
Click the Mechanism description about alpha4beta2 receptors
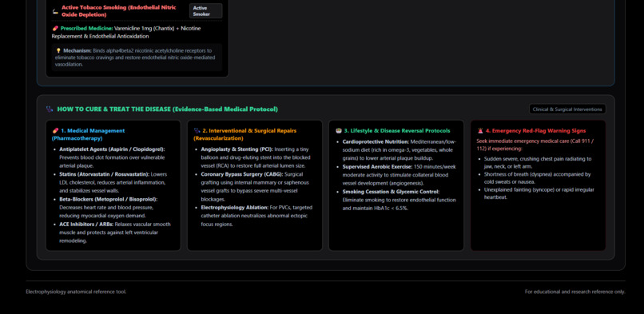point(135,58)
